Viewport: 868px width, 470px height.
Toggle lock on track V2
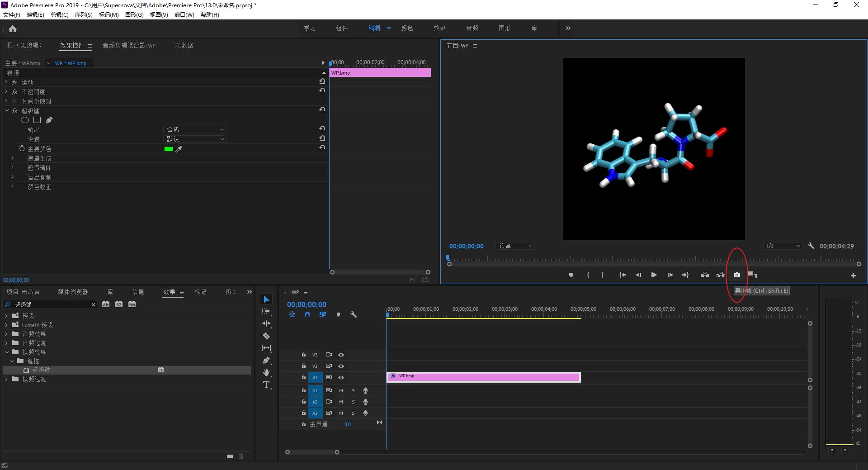tap(304, 366)
